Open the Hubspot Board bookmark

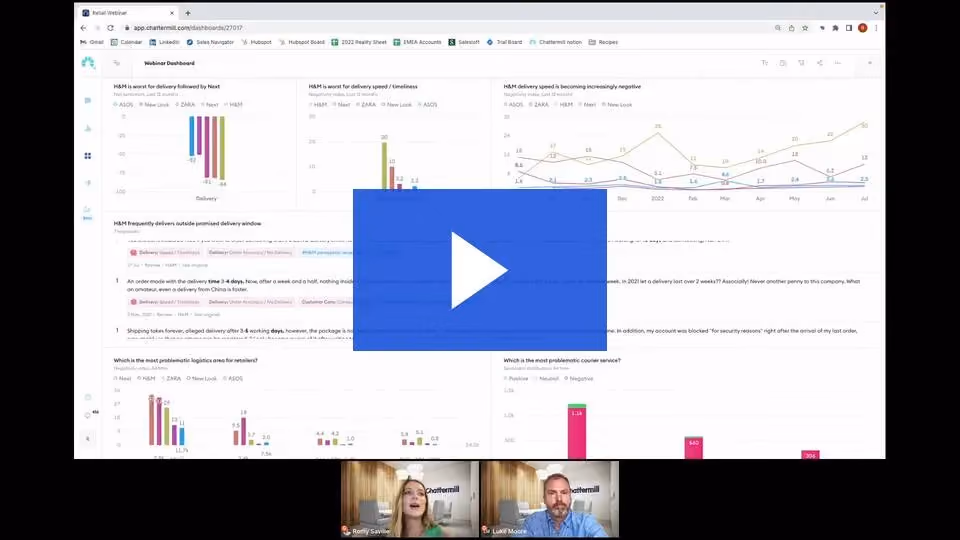point(301,42)
